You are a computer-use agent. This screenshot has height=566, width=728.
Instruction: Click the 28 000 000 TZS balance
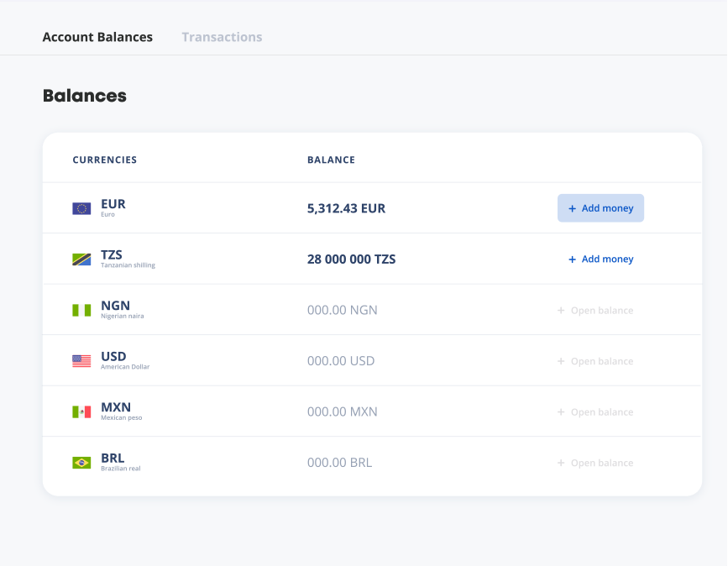pyautogui.click(x=351, y=259)
